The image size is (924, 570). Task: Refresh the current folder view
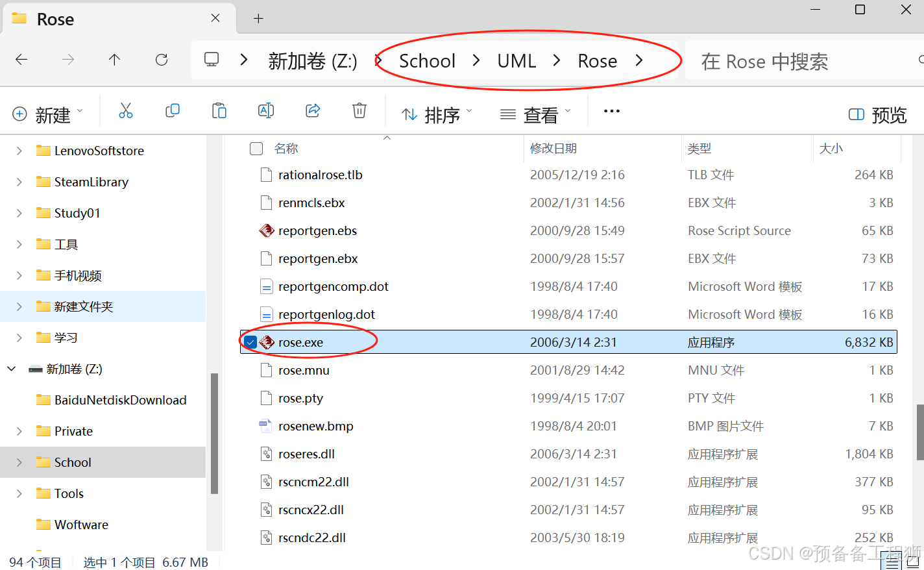tap(162, 60)
